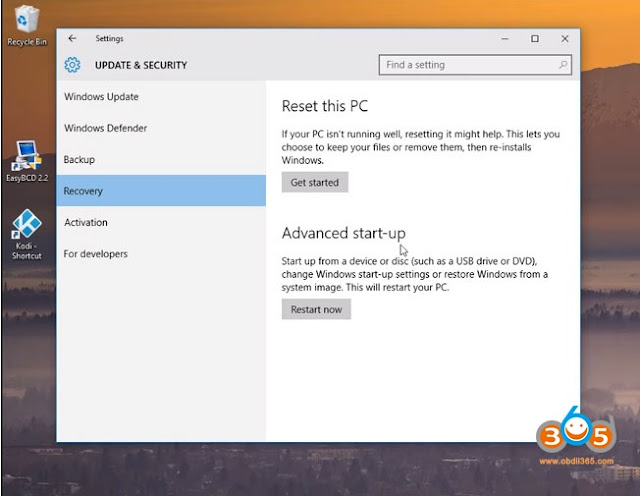Select Windows Defender in the sidebar
This screenshot has width=640, height=496.
(161, 128)
